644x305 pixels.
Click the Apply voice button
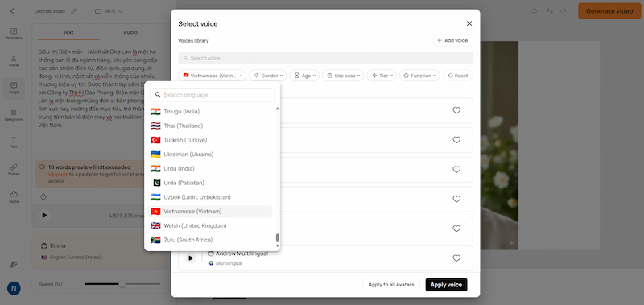pos(446,285)
